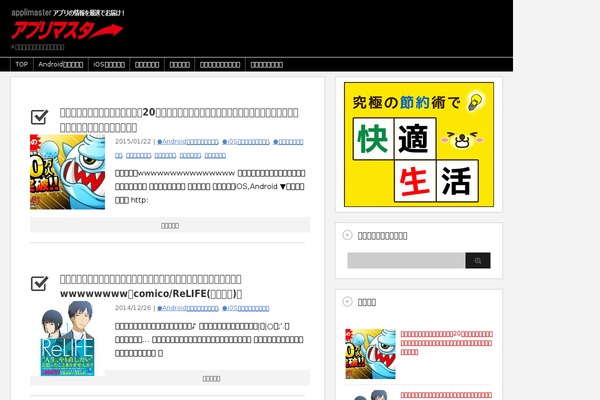Open the iOS navigation menu item
The height and width of the screenshot is (400, 600).
tap(109, 64)
